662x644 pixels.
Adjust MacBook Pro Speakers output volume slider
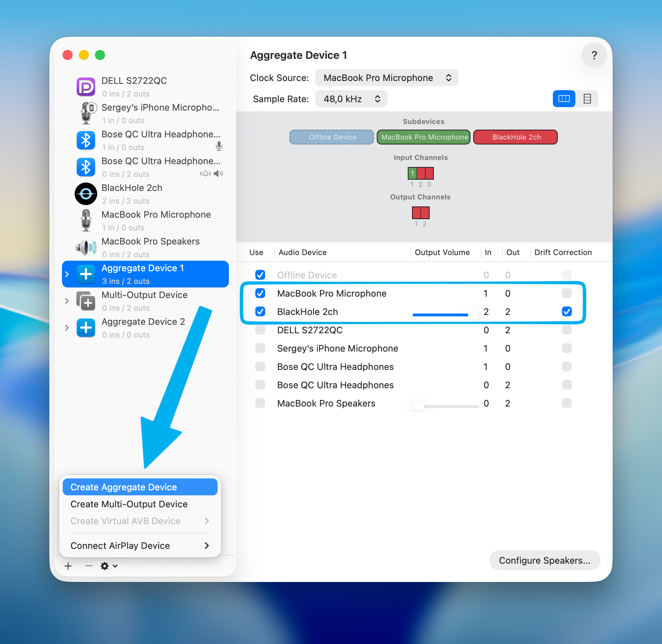[446, 406]
